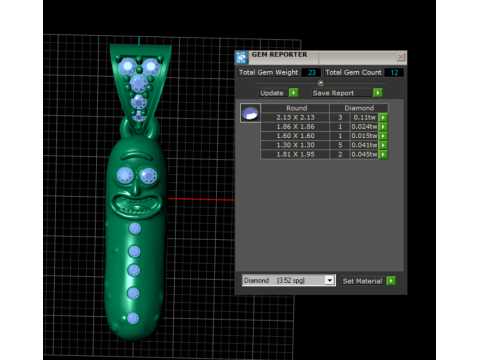Select the 1.60 X 1.60 size cell

coord(295,136)
